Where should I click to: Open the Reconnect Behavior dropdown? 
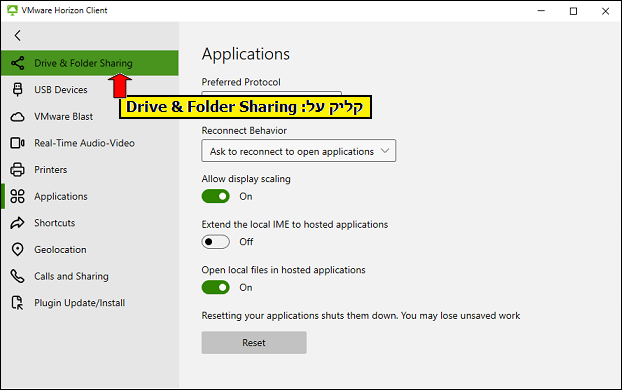tap(298, 151)
